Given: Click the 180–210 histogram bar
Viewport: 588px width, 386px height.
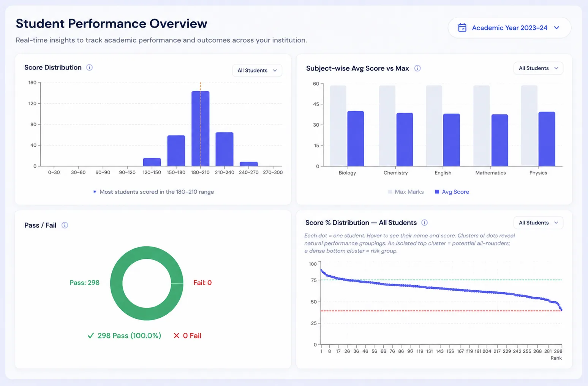Looking at the screenshot, I should tap(201, 128).
